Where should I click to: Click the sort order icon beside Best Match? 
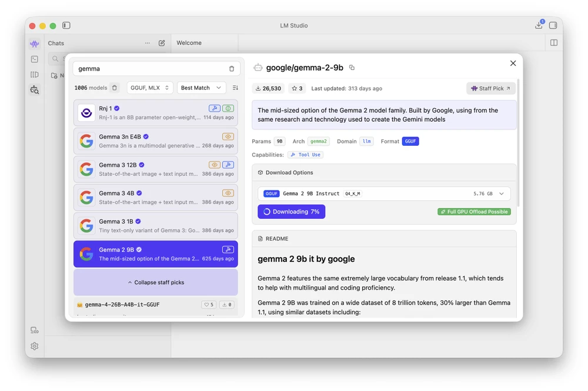click(235, 88)
